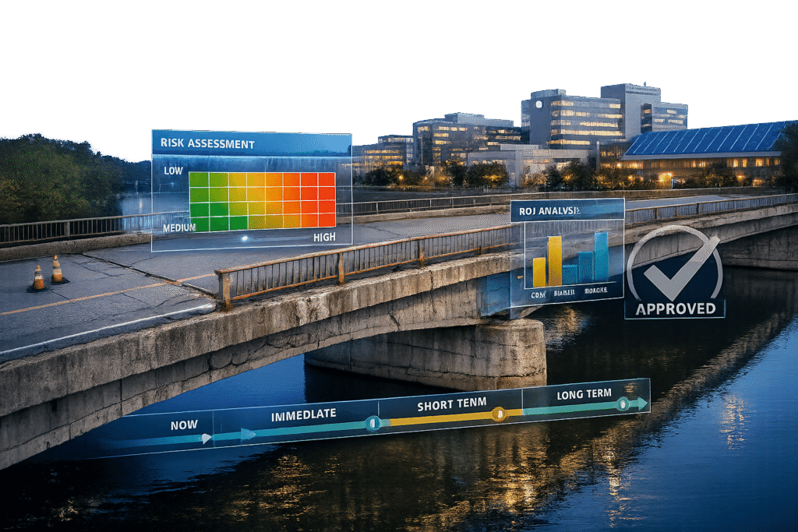Click the yellow marker on the SHORT TERM segment
798x532 pixels.
tap(499, 414)
